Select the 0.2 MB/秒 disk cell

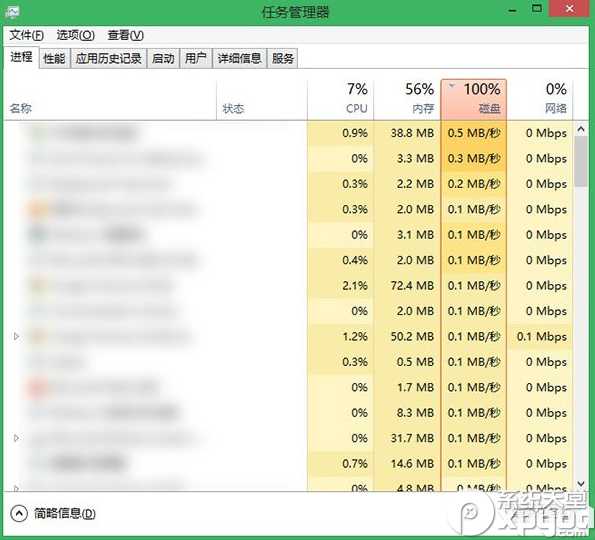pos(474,184)
